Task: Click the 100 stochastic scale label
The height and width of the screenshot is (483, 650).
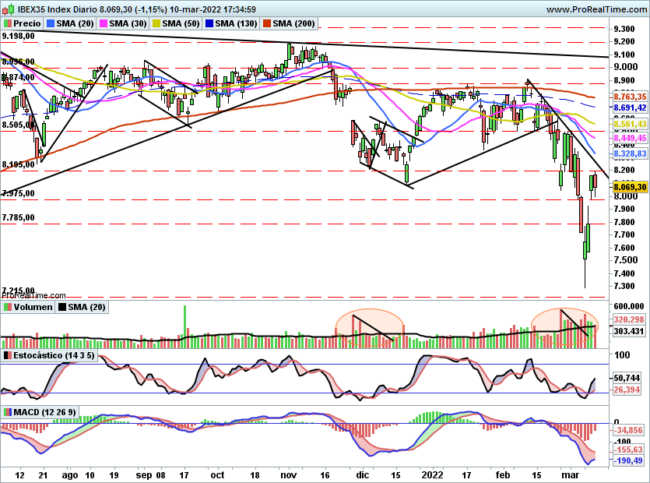Action: [622, 355]
